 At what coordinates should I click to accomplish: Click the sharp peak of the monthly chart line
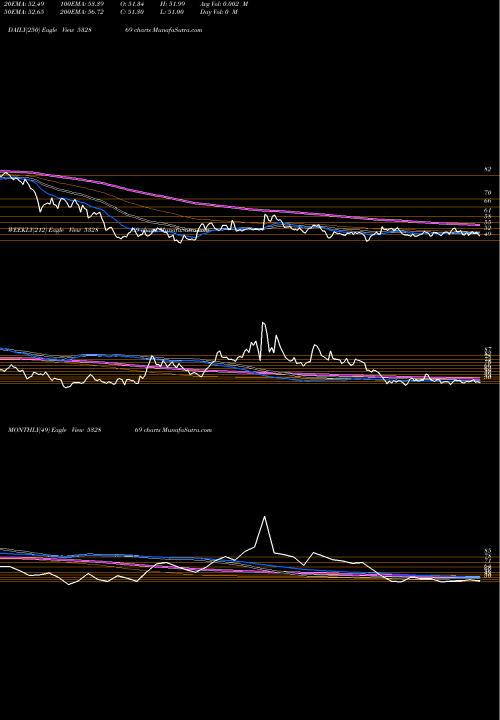(x=264, y=517)
